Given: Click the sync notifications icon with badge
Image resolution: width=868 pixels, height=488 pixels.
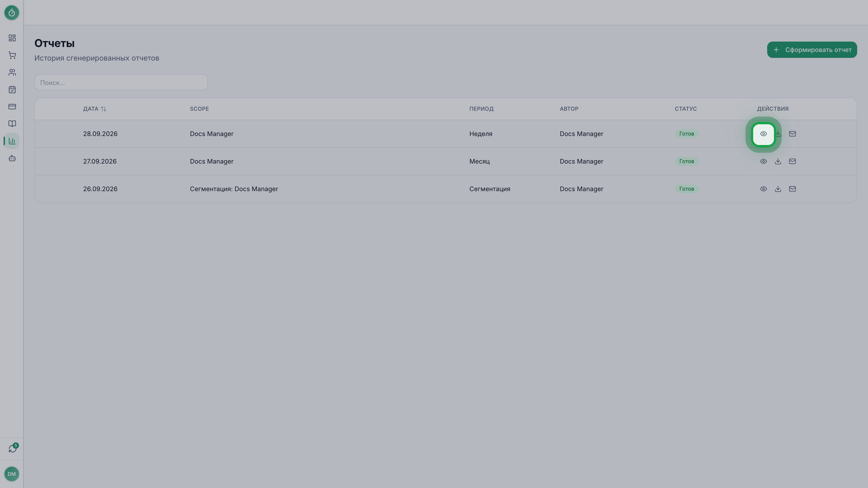Looking at the screenshot, I should click(12, 449).
